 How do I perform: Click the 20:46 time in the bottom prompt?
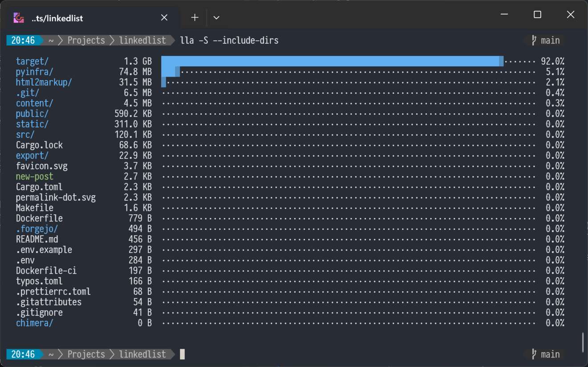23,355
